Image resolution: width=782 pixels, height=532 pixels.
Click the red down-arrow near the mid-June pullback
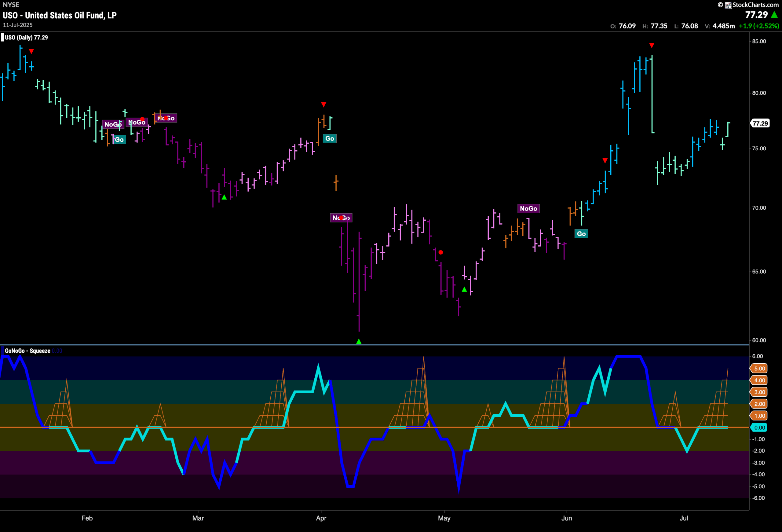point(605,160)
